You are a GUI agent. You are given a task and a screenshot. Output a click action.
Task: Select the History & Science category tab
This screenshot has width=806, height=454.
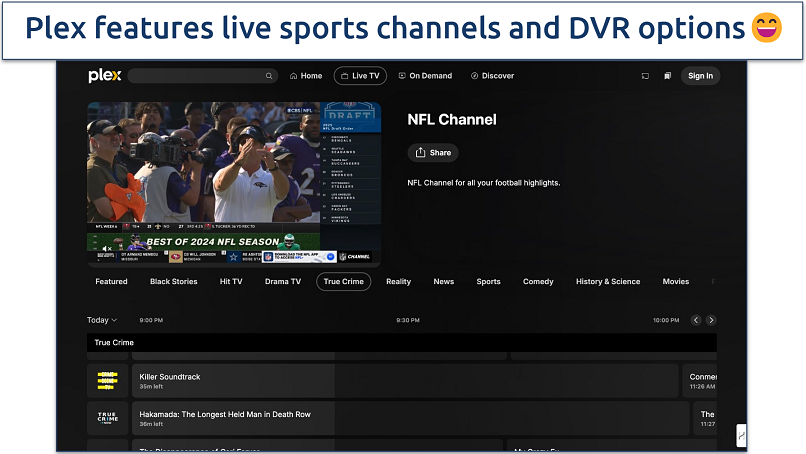608,282
